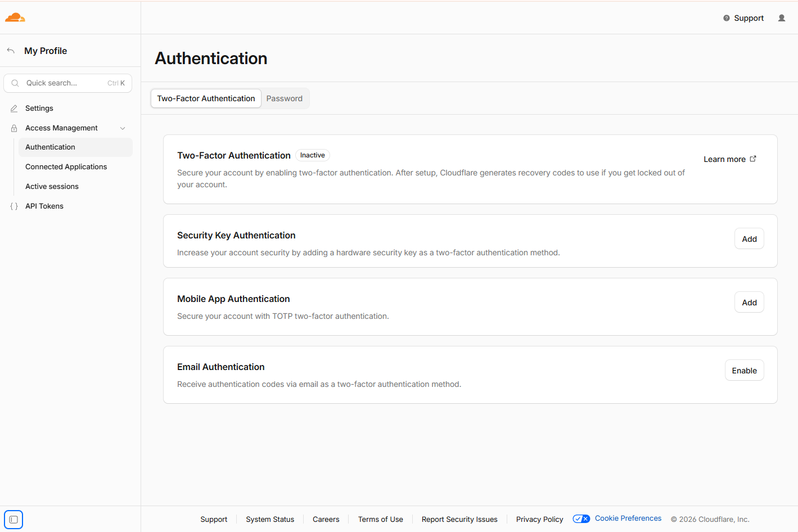Add a Security Key Authentication method
Viewport: 798px width, 532px height.
click(x=749, y=239)
